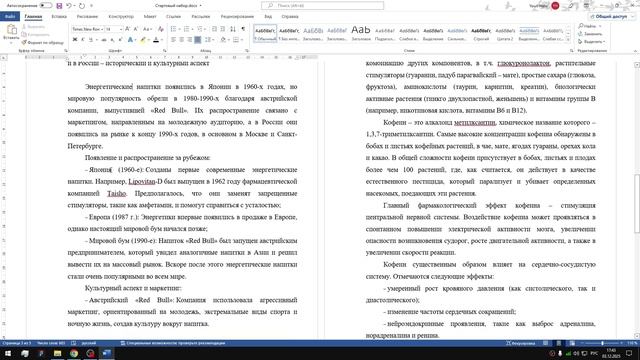Image resolution: width=640 pixels, height=360 pixels.
Task: Expand the Вставить paste options arrow
Action: point(11,42)
